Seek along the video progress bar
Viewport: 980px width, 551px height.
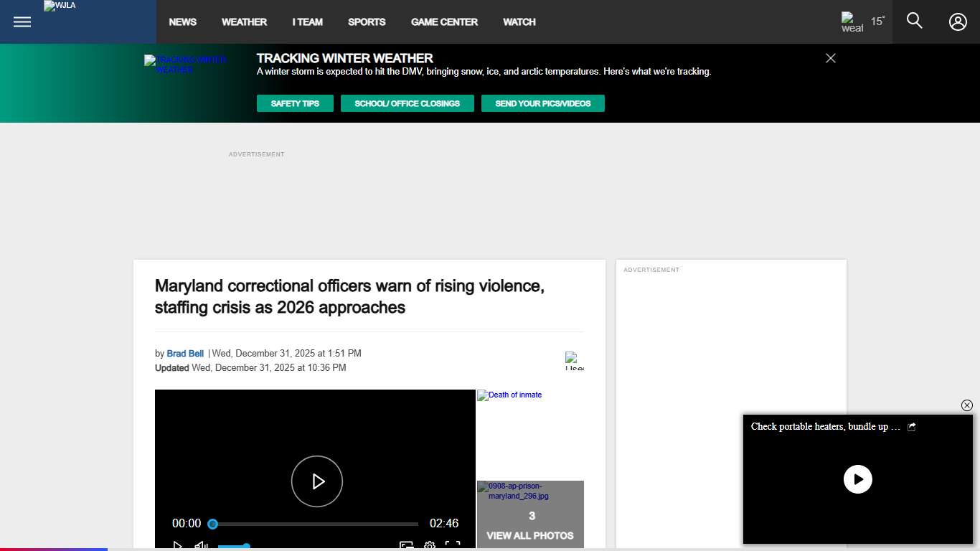click(x=316, y=524)
